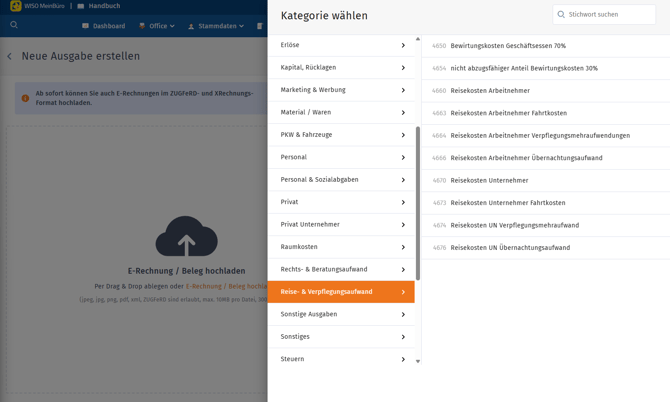
Task: Click the orange info icon in the notice banner
Action: point(25,98)
